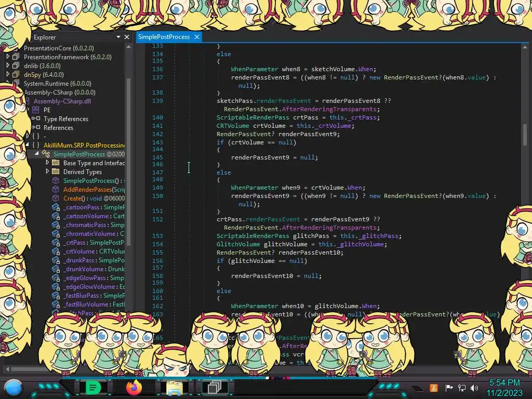The image size is (532, 399).
Task: Follow the _glitchPass field link on line 153
Action: (379, 236)
